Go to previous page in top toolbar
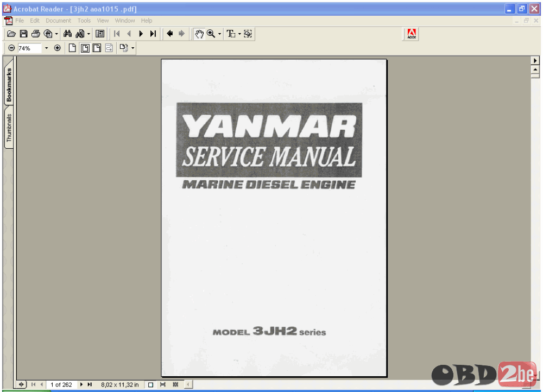Viewport: 543px width, 392px height. [129, 34]
